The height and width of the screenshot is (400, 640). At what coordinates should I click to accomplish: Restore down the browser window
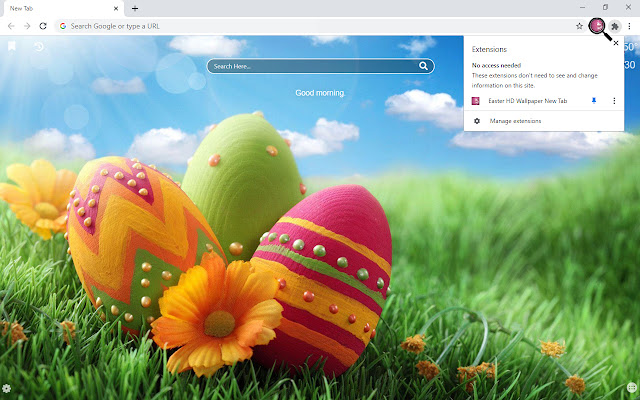click(x=605, y=7)
